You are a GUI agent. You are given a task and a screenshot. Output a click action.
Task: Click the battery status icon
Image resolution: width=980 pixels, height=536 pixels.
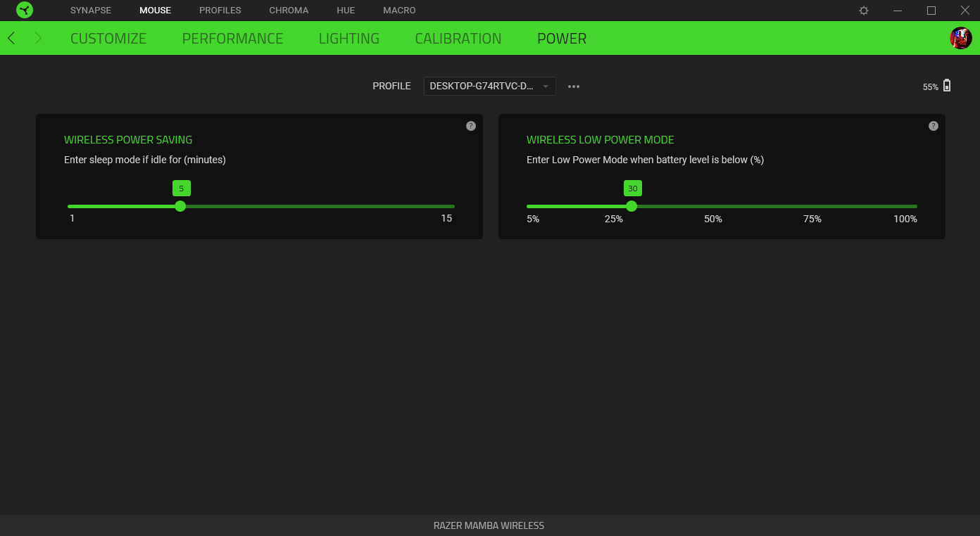click(947, 86)
